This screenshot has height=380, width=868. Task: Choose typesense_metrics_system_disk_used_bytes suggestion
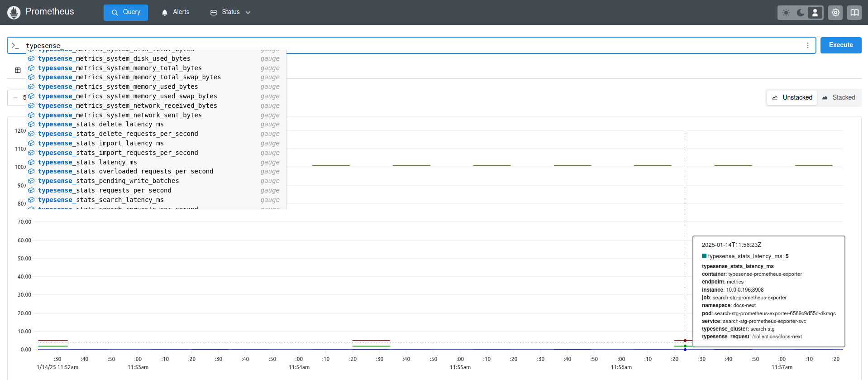156,58
